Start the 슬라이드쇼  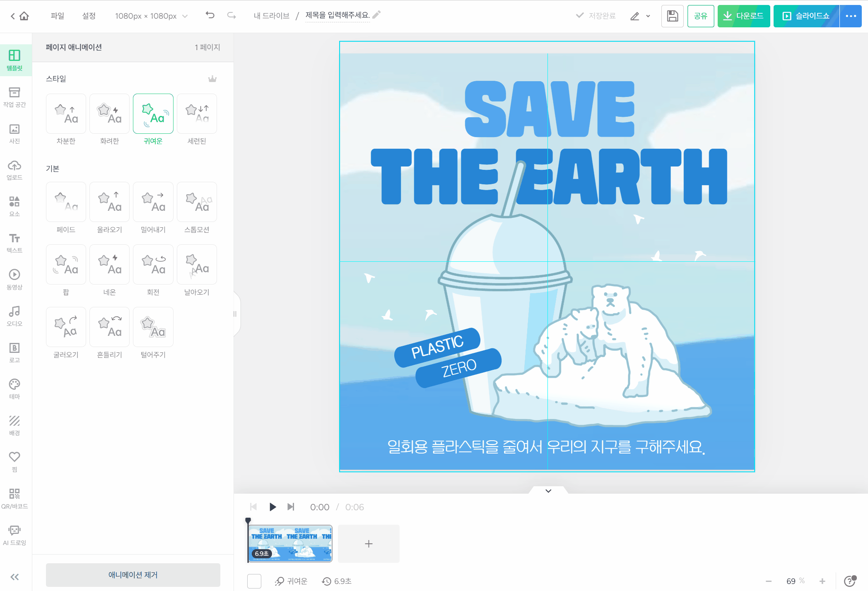tap(806, 16)
